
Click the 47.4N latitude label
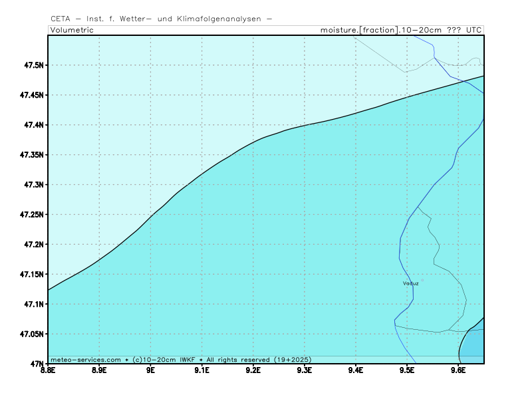34,125
